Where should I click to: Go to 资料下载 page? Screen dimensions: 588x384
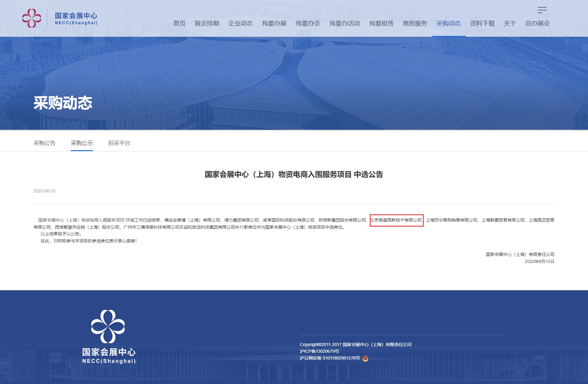tap(482, 24)
